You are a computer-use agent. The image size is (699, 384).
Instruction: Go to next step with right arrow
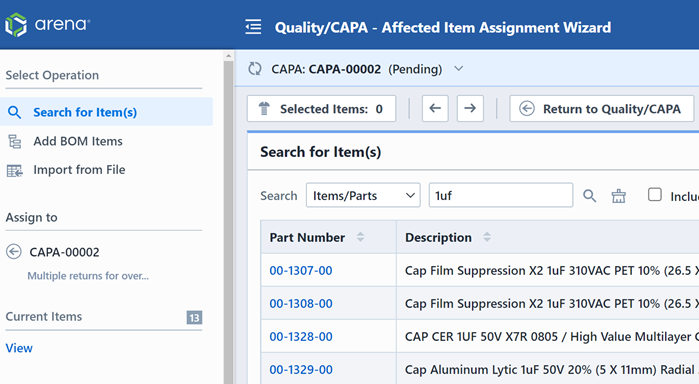[470, 108]
